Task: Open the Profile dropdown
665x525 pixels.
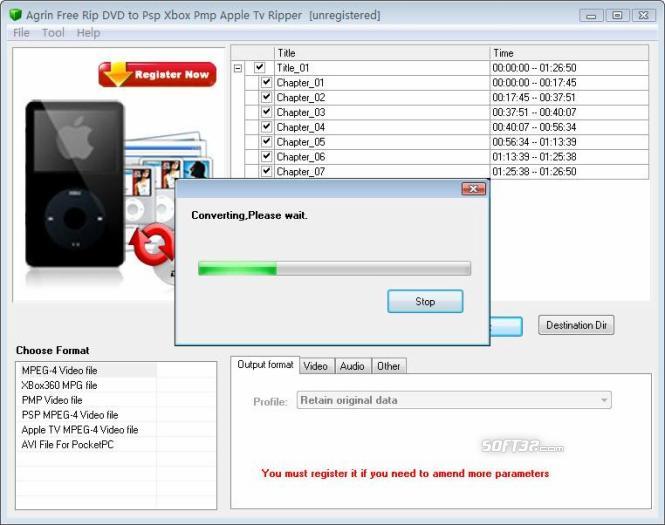Action: tap(454, 400)
